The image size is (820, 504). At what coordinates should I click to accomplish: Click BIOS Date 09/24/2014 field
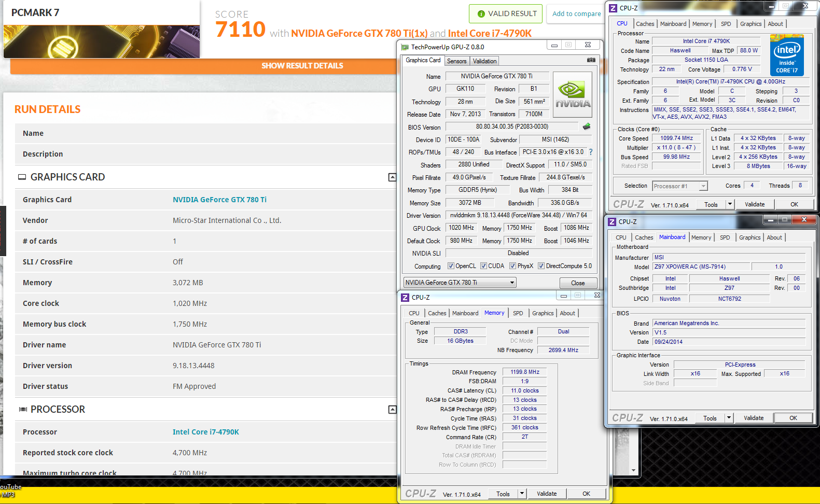point(729,342)
